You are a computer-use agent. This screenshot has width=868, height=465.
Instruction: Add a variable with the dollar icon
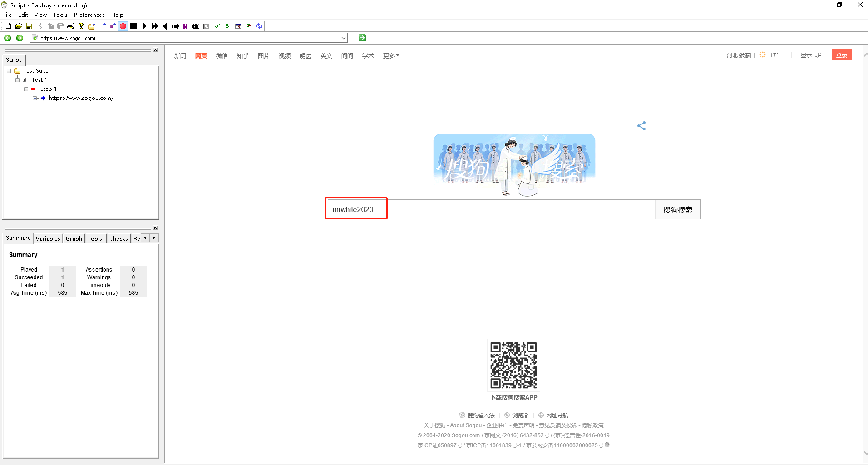coord(227,26)
